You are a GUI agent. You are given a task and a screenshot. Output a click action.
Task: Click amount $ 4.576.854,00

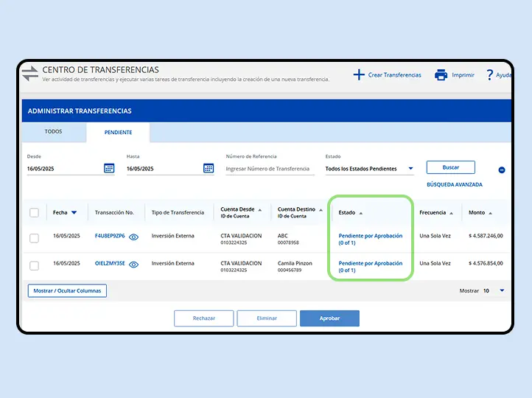[486, 263]
